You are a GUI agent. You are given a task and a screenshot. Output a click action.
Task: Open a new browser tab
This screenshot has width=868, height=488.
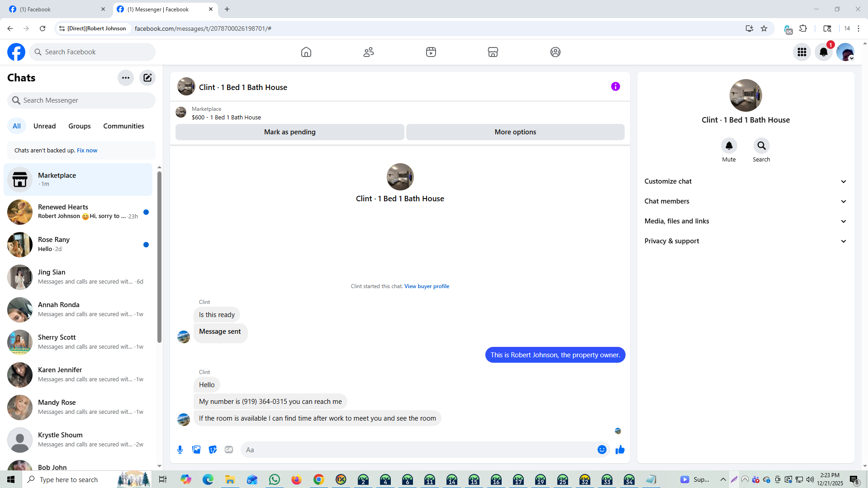pyautogui.click(x=227, y=9)
